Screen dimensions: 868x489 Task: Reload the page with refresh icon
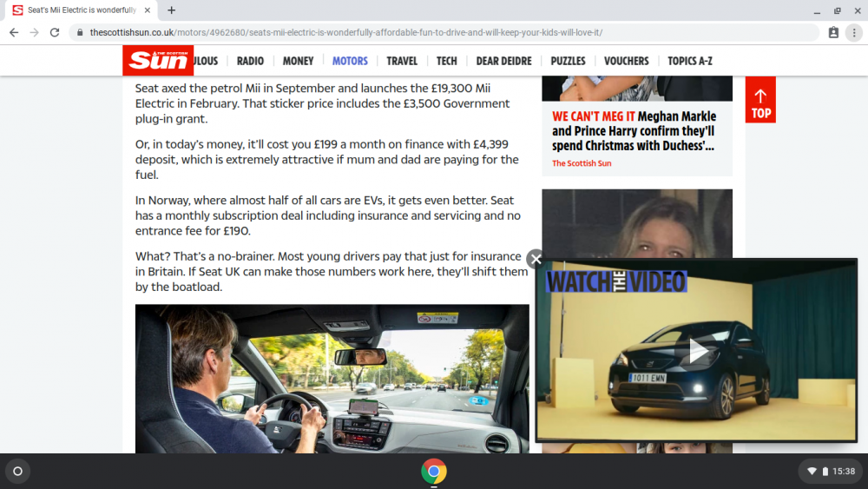coord(54,33)
